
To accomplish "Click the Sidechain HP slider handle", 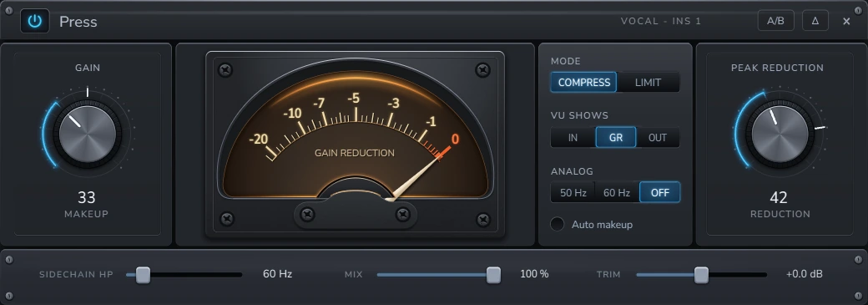I will tap(143, 274).
